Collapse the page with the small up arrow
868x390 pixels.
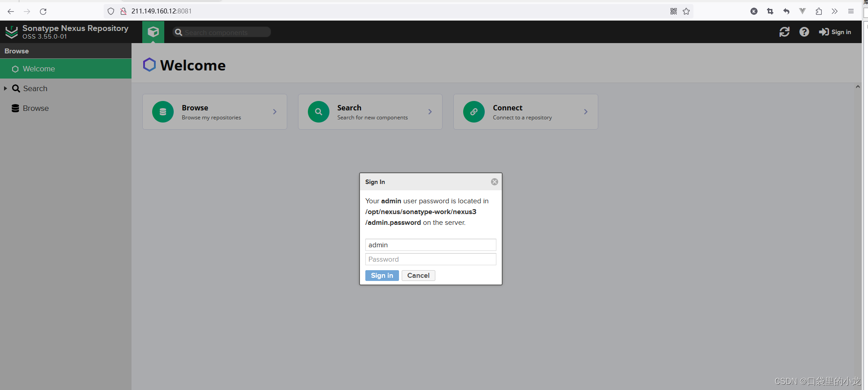click(x=858, y=87)
